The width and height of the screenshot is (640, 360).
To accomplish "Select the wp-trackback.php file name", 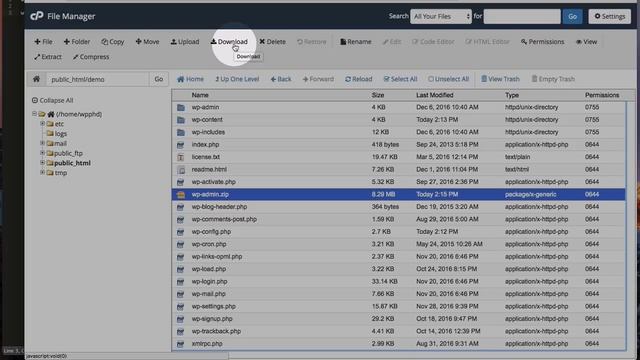I will 216,331.
